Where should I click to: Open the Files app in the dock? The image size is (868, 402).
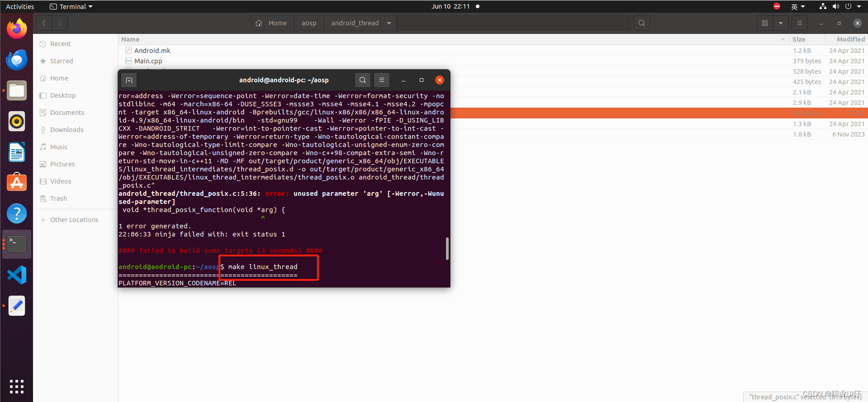(17, 90)
